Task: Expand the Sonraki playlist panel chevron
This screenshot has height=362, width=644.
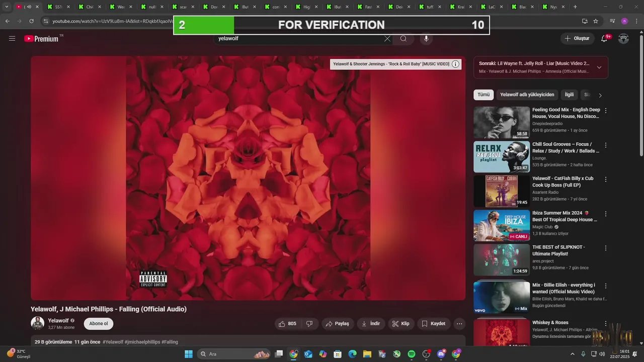Action: [x=599, y=67]
